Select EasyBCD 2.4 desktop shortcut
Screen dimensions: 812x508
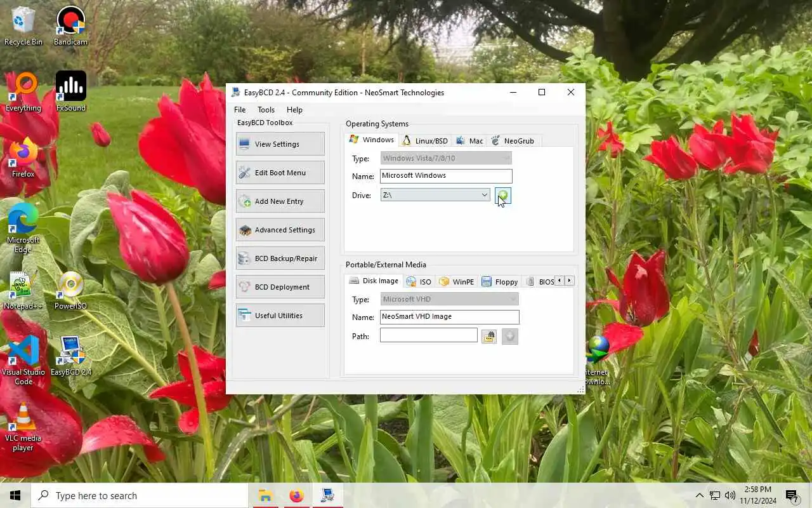tap(71, 356)
